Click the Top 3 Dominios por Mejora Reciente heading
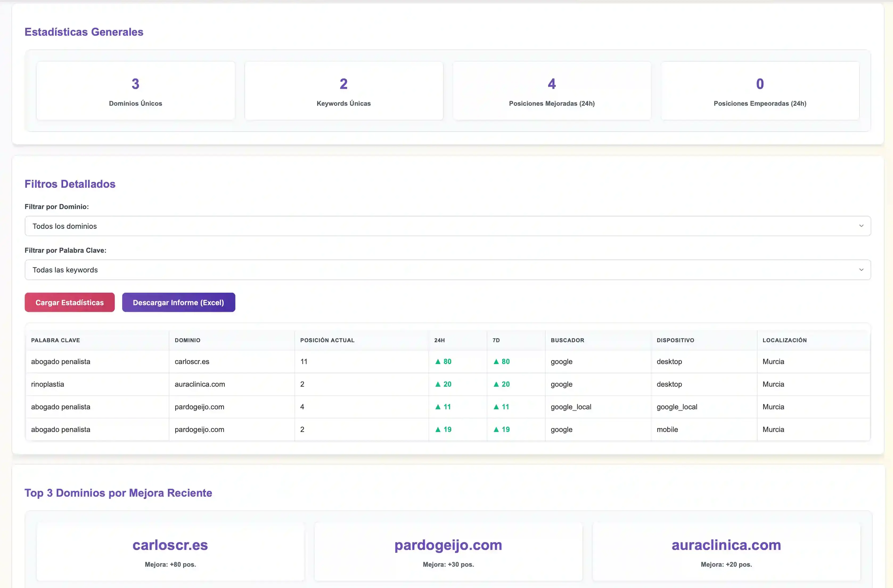The image size is (893, 588). tap(118, 493)
